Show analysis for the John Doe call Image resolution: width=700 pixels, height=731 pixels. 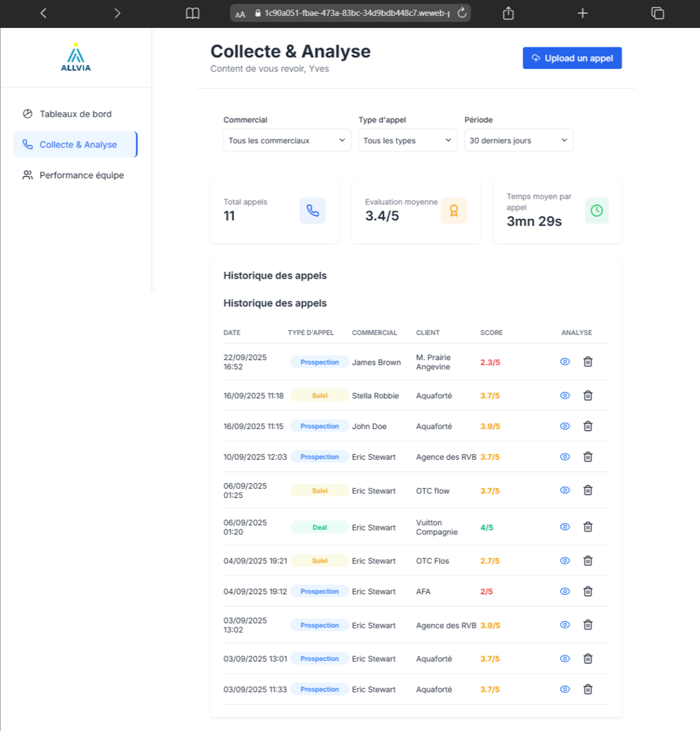click(565, 426)
